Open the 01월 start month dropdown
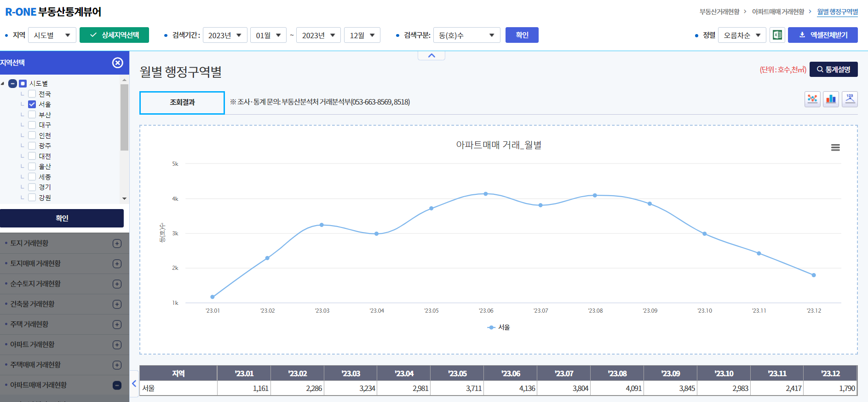 pos(268,35)
